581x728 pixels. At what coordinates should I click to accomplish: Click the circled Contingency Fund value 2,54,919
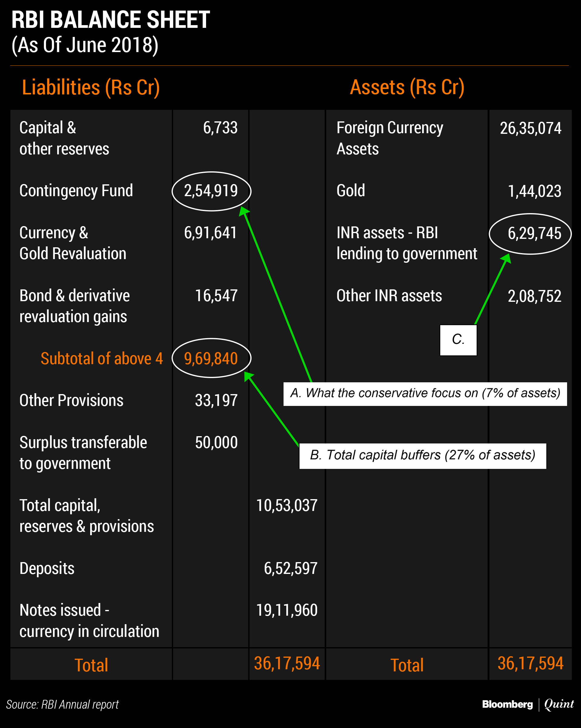point(211,191)
